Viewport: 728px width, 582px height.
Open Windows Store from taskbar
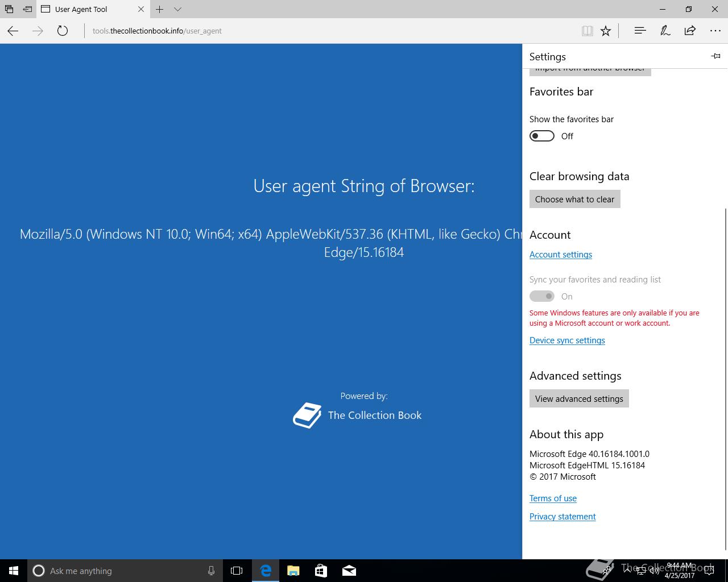[x=321, y=571]
